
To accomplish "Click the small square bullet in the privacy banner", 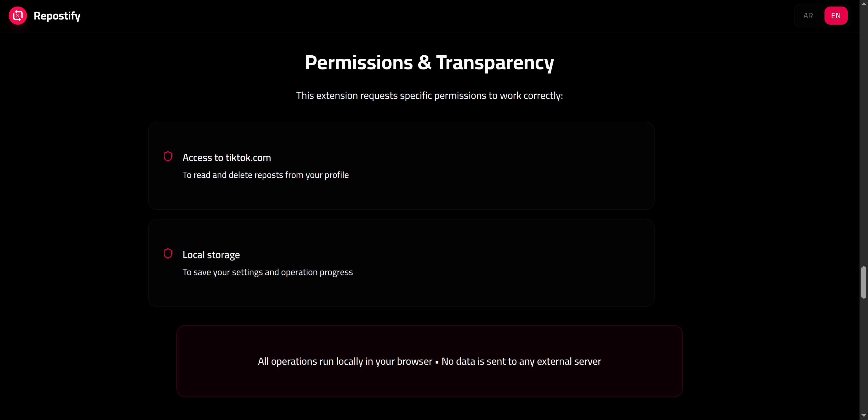I will pyautogui.click(x=437, y=362).
